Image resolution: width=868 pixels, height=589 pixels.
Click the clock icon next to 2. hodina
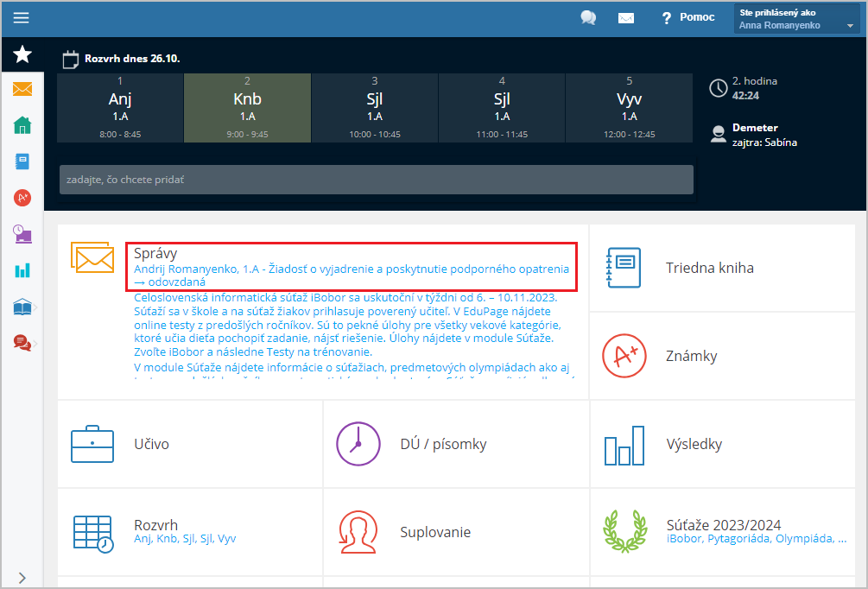tap(718, 88)
